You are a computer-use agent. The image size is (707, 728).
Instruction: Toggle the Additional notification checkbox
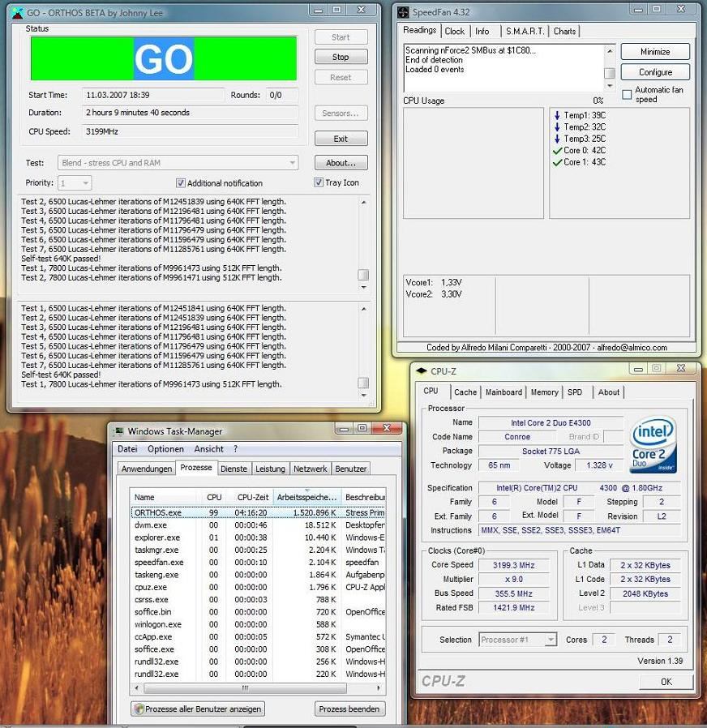tap(181, 183)
